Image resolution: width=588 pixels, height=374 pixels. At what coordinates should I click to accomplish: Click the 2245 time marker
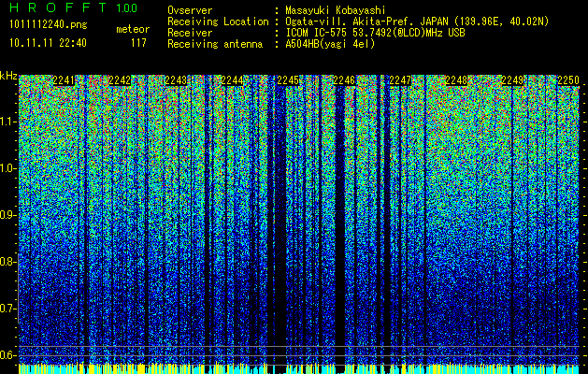click(288, 80)
